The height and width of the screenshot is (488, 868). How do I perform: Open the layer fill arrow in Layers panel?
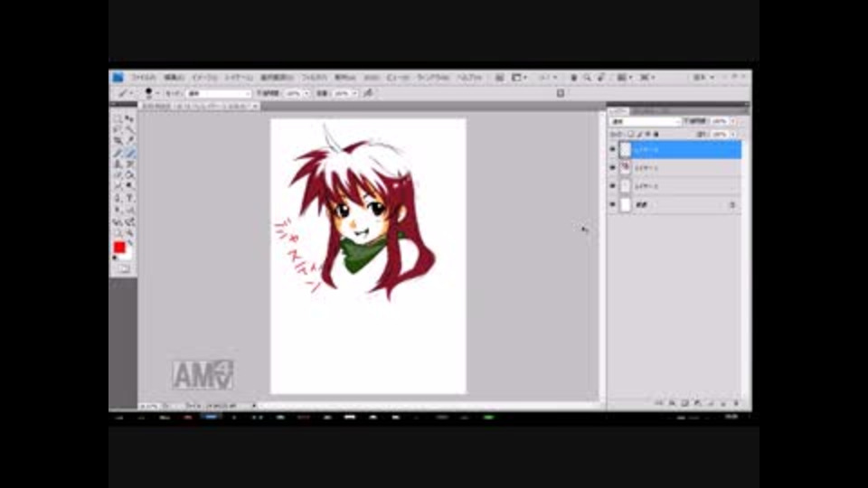[x=733, y=135]
